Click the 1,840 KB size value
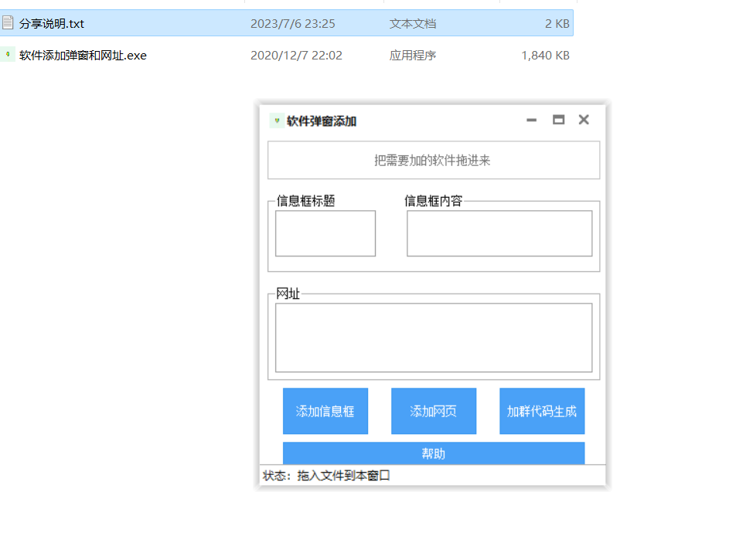 pos(545,55)
